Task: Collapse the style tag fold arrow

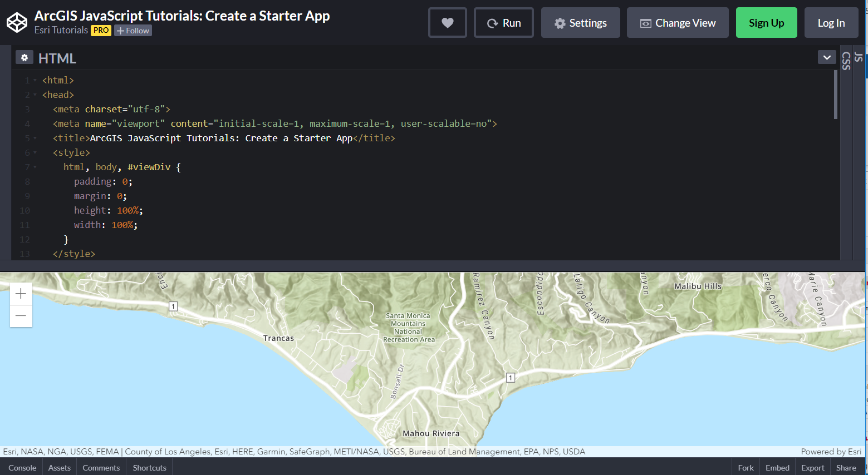Action: (35, 153)
